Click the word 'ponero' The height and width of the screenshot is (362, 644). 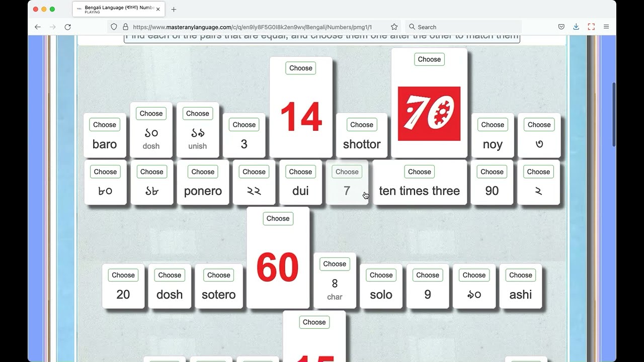(203, 191)
